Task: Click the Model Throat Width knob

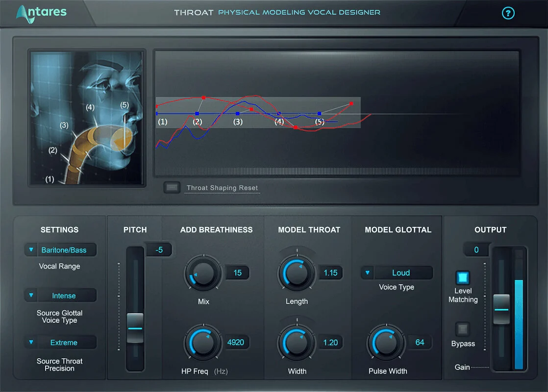Action: click(x=297, y=343)
